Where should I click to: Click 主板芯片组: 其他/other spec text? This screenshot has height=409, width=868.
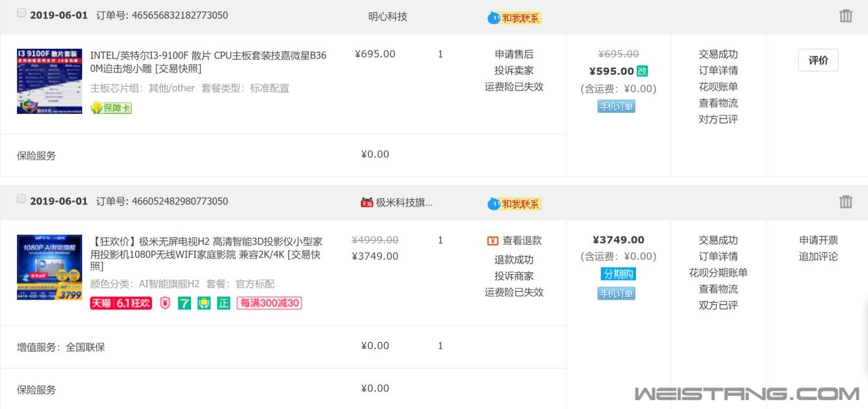pos(142,88)
